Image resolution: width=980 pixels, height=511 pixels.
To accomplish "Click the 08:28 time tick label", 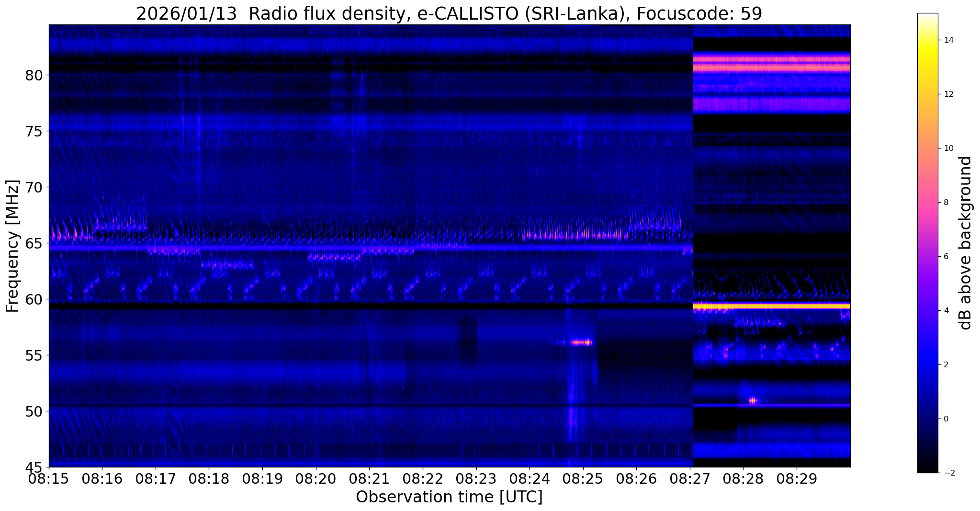I will tap(743, 478).
